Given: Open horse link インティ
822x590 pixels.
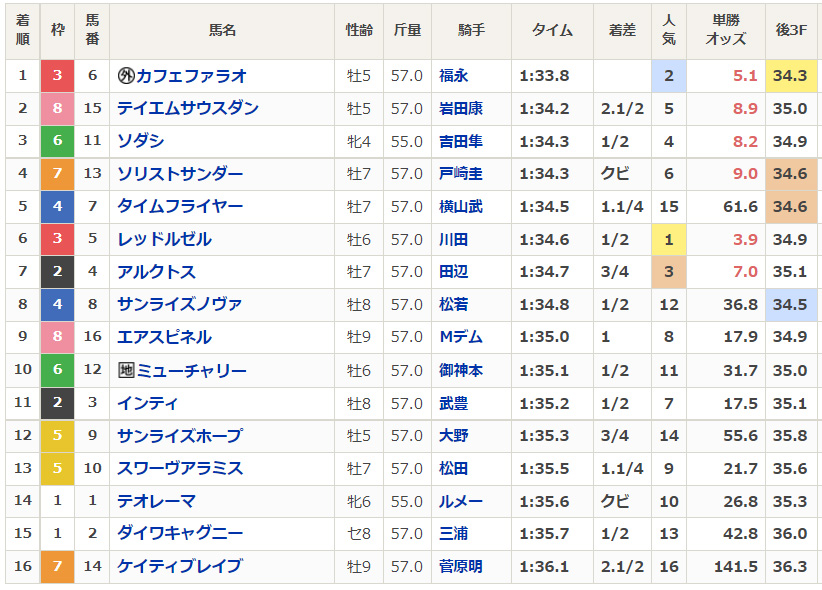Looking at the screenshot, I should (x=148, y=403).
